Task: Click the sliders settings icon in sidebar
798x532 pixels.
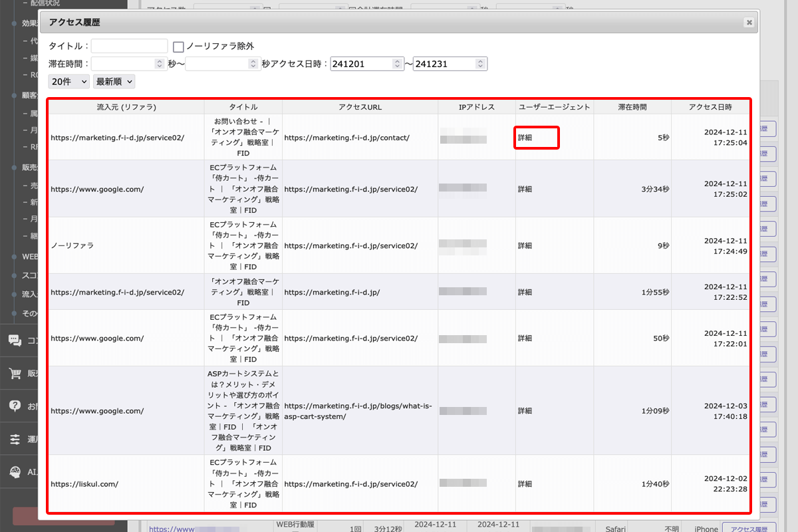Action: point(15,439)
